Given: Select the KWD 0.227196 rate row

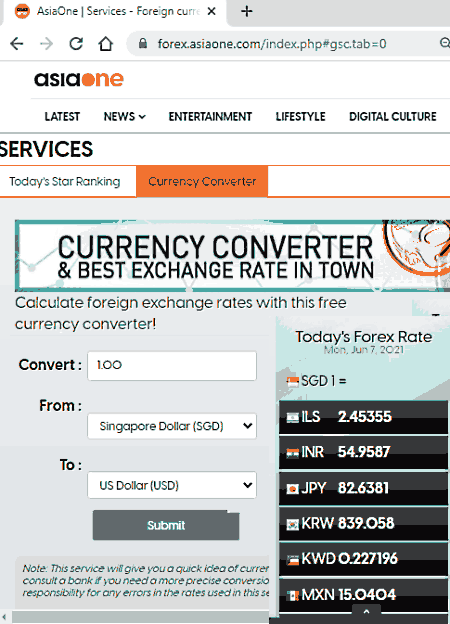Looking at the screenshot, I should coord(363,560).
